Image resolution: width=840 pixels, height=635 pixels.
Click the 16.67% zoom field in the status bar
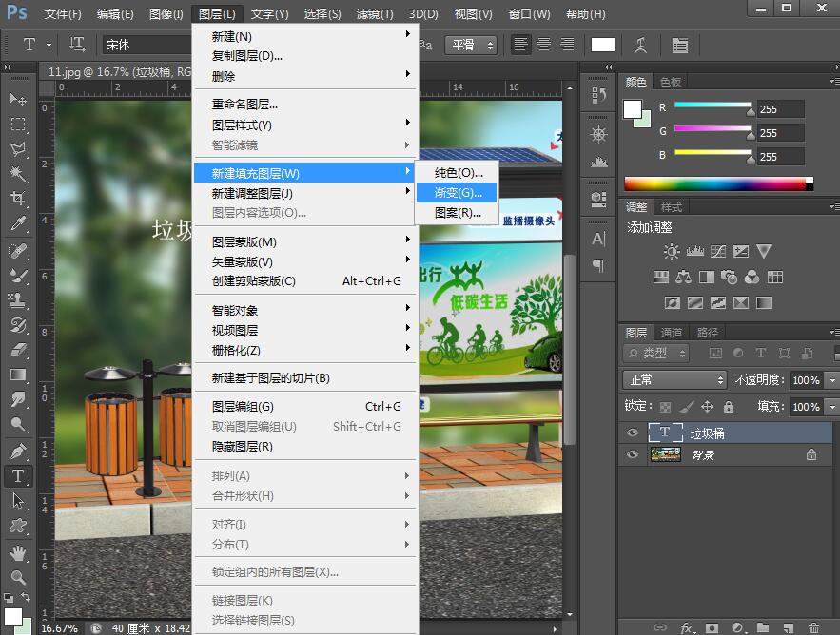click(60, 628)
